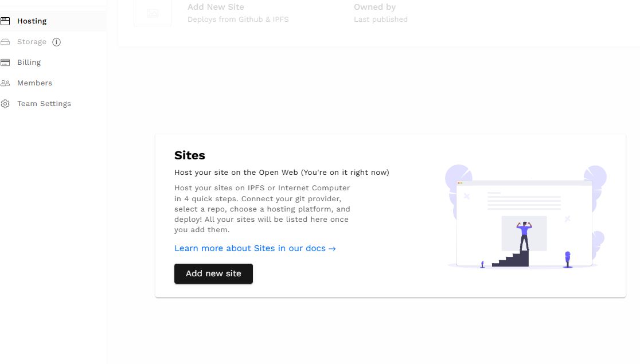Click the Sites illustration with stairs
Viewport: 640px width, 364px height.
525,217
